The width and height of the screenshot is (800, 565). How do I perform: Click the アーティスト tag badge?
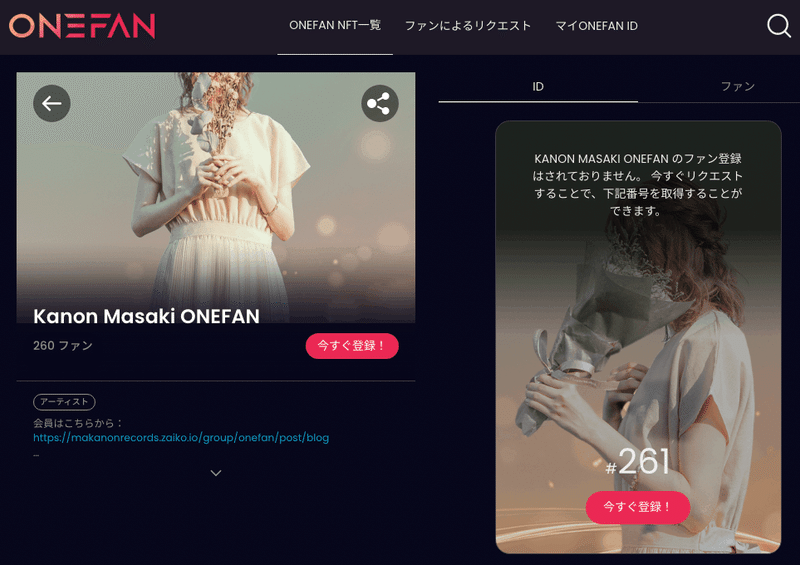pyautogui.click(x=64, y=402)
